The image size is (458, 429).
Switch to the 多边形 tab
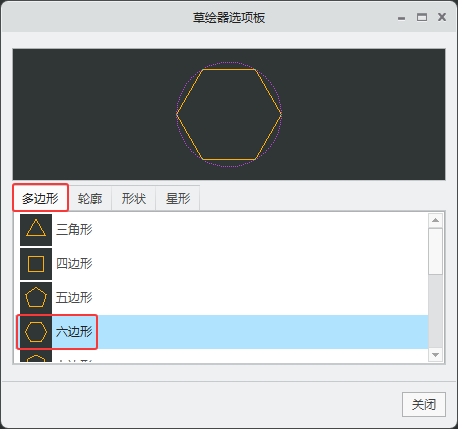point(40,198)
